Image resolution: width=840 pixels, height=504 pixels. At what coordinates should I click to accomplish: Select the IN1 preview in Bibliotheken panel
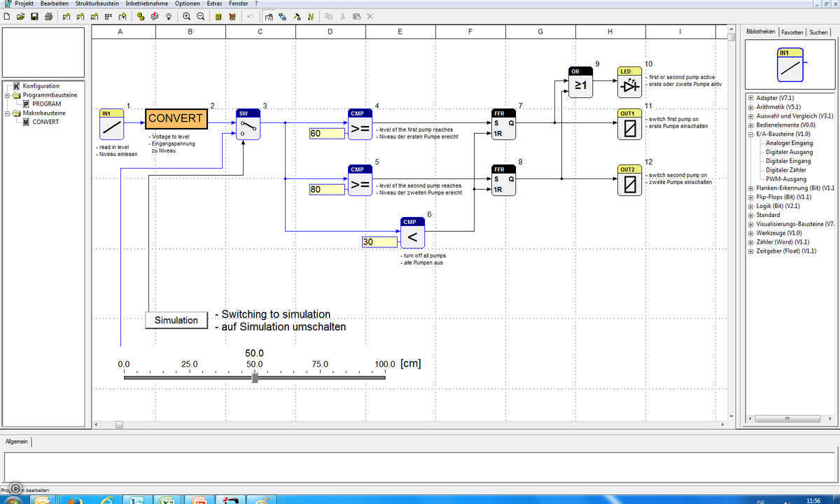tap(790, 64)
